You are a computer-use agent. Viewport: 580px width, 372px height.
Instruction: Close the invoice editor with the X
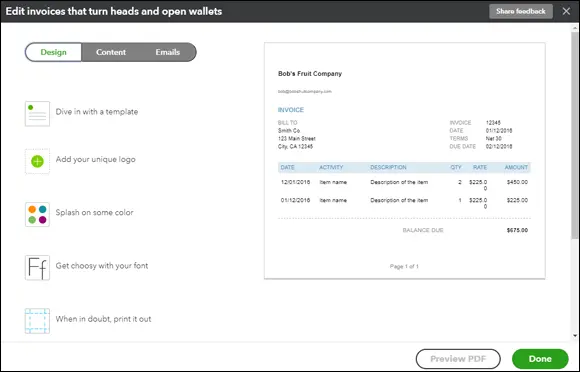tap(566, 11)
